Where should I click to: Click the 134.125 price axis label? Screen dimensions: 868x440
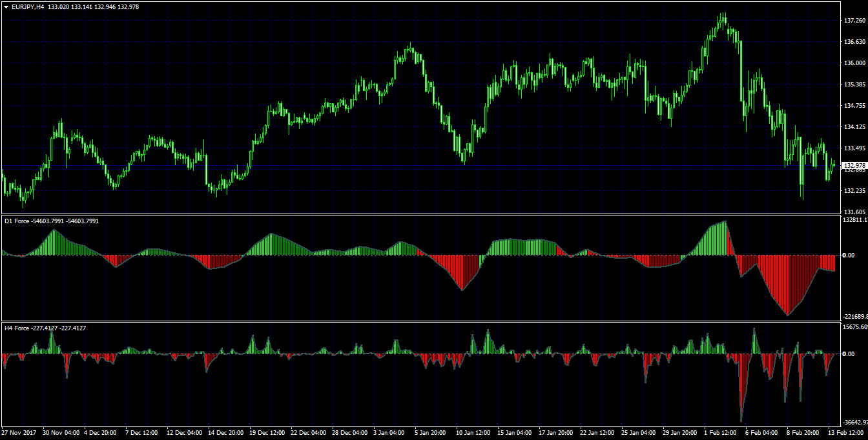coord(854,126)
